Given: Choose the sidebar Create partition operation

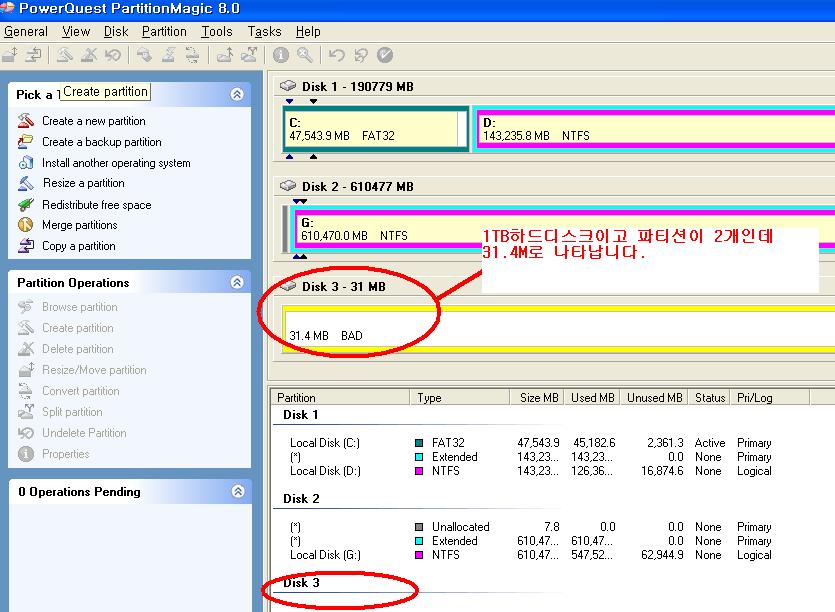Looking at the screenshot, I should 78,328.
